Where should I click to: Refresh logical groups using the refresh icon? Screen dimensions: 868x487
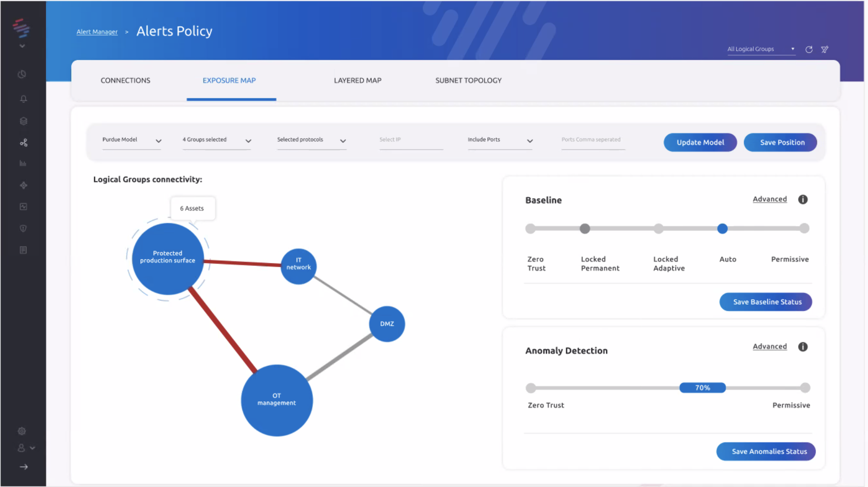pyautogui.click(x=809, y=49)
